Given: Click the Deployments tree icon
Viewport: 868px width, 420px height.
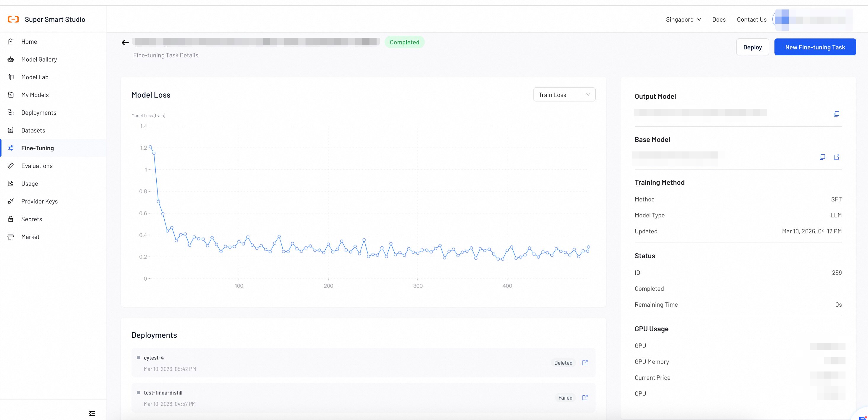Looking at the screenshot, I should [x=11, y=112].
